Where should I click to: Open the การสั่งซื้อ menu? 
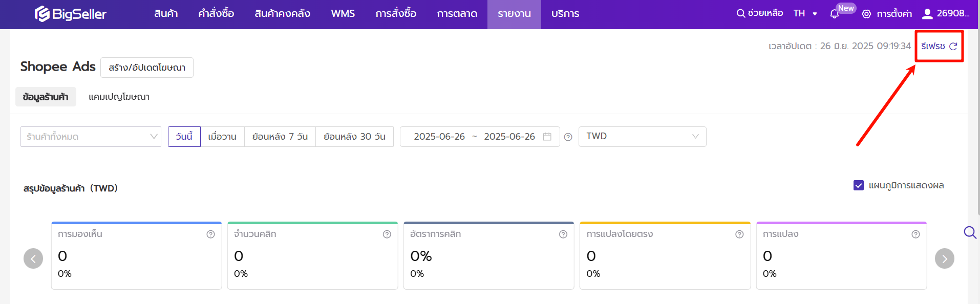pyautogui.click(x=396, y=14)
